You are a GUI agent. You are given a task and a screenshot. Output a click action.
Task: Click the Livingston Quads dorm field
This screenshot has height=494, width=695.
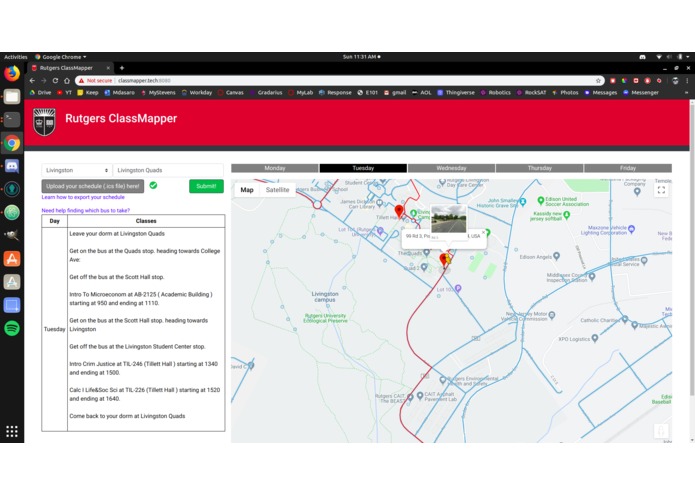point(168,170)
